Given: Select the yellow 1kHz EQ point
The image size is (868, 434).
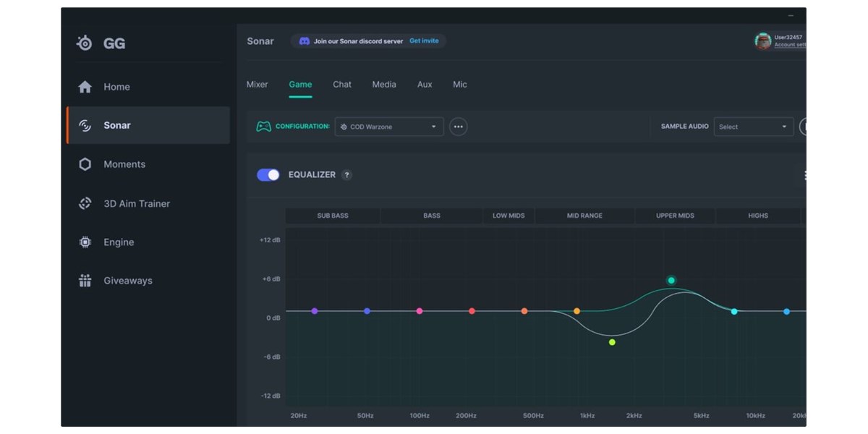Looking at the screenshot, I should pyautogui.click(x=576, y=311).
